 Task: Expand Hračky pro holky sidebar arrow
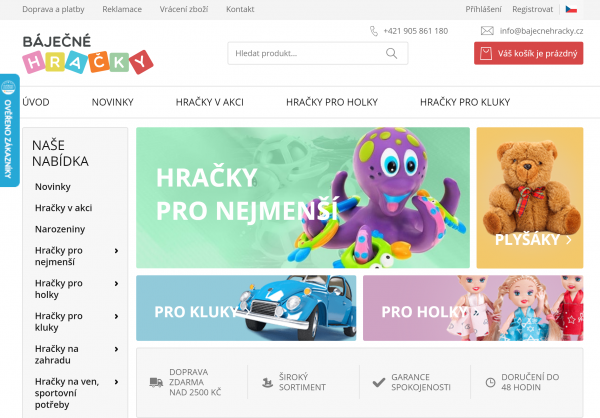click(x=116, y=284)
